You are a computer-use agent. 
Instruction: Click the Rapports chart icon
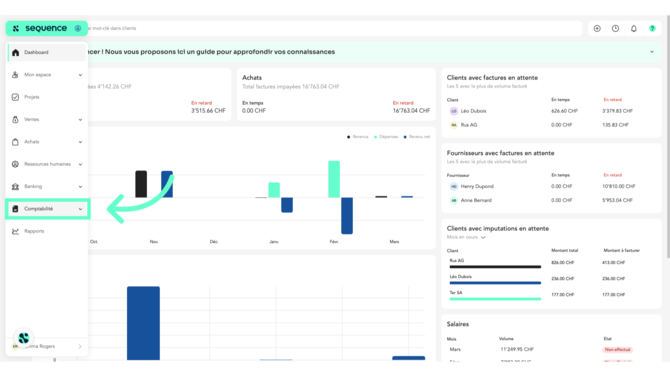(15, 231)
